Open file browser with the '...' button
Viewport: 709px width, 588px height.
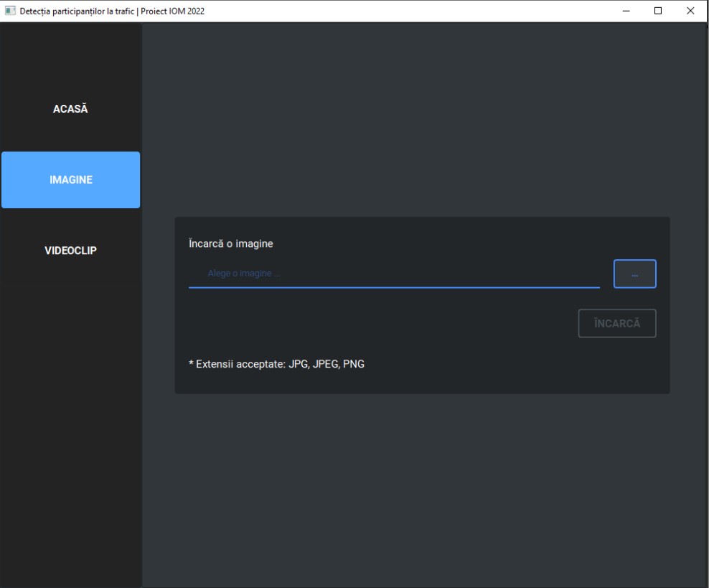(x=634, y=274)
